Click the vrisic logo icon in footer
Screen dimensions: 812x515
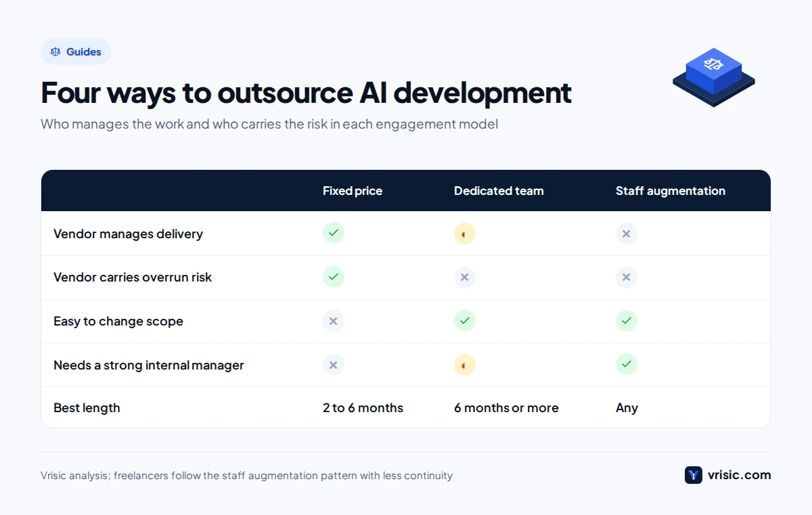(694, 475)
